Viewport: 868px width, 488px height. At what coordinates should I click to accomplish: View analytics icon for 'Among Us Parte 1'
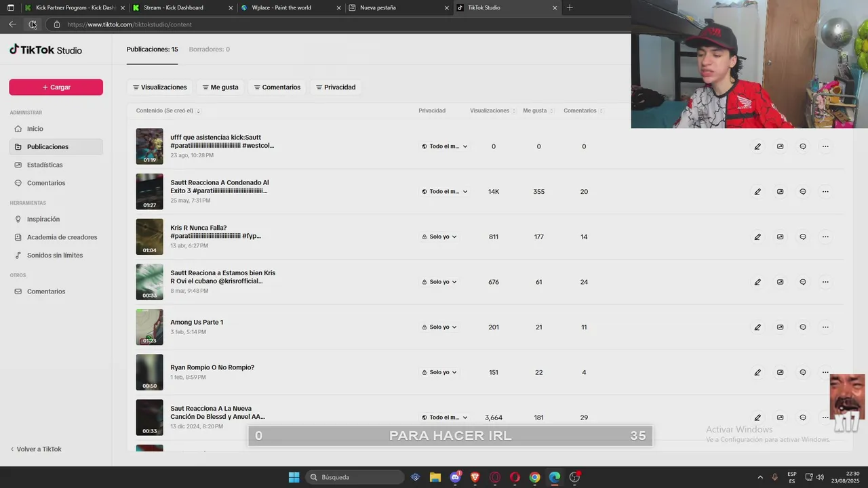click(780, 327)
